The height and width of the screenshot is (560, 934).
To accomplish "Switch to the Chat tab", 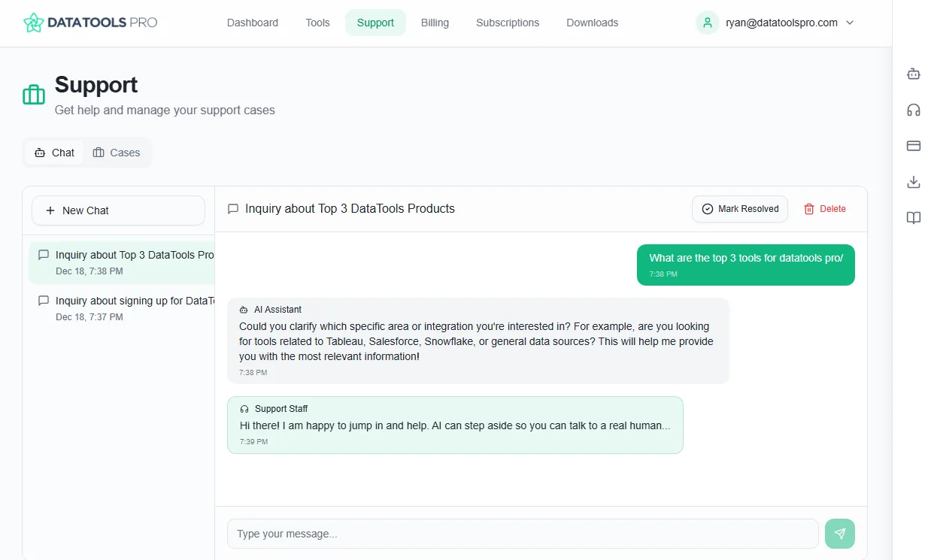I will [53, 153].
